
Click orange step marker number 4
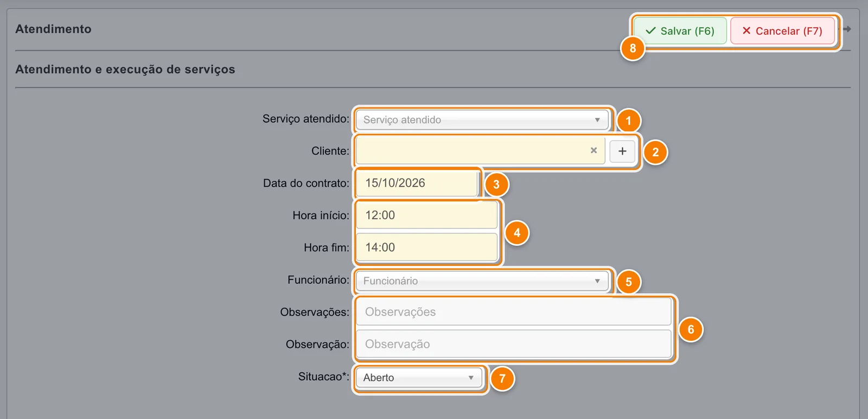pyautogui.click(x=517, y=233)
